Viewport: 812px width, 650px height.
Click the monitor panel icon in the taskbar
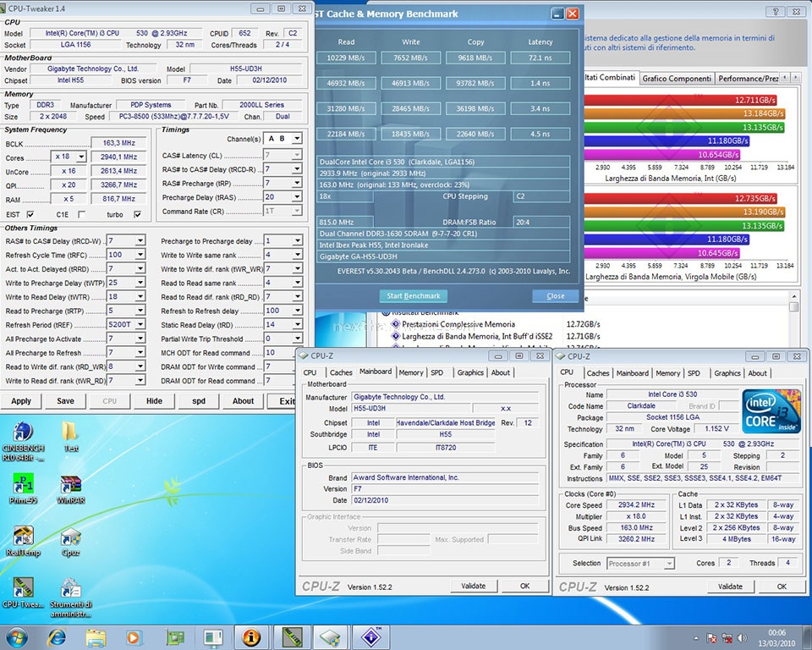click(x=213, y=637)
